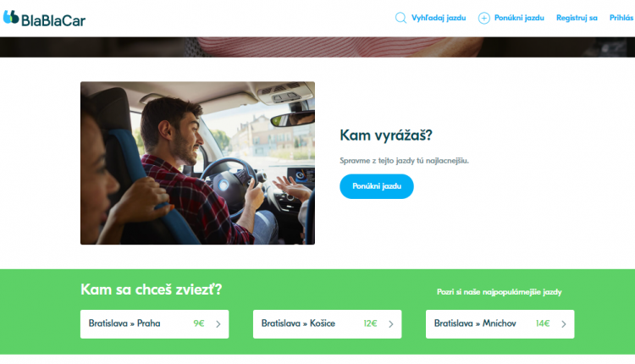This screenshot has width=635, height=364.
Task: Click the Kam vyrážaš? heading
Action: 386,135
